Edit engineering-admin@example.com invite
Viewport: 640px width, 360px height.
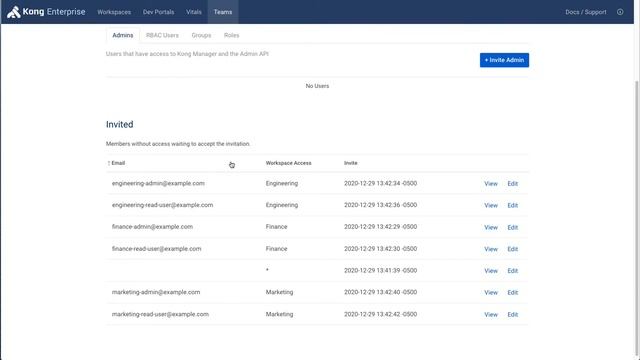(513, 184)
